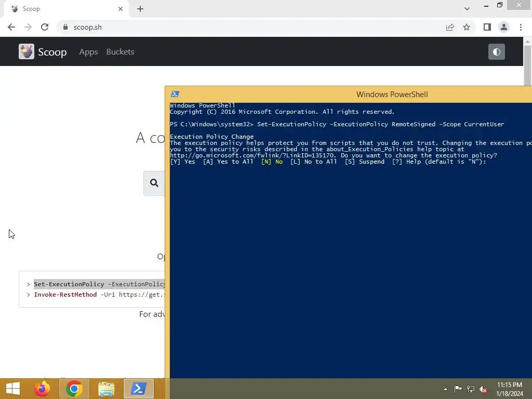Open Action Center flag icon
The image size is (532, 399).
coord(458,389)
